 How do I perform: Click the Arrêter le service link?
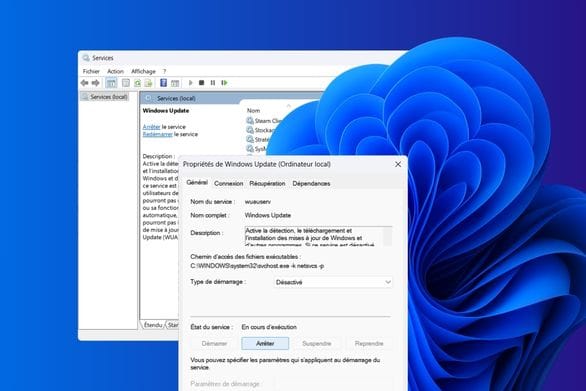pyautogui.click(x=151, y=127)
